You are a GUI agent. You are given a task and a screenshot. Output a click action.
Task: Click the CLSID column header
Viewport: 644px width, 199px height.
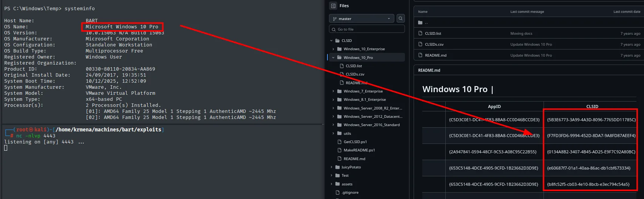point(592,106)
